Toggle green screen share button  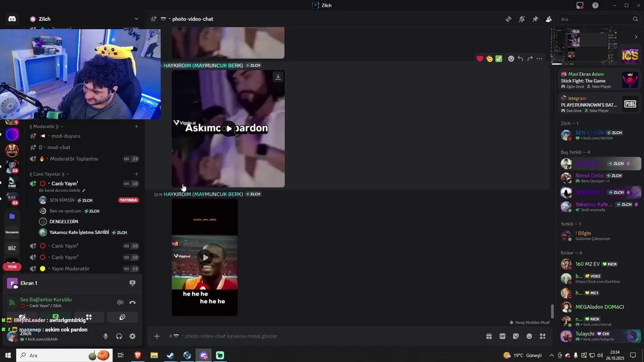pyautogui.click(x=55, y=317)
